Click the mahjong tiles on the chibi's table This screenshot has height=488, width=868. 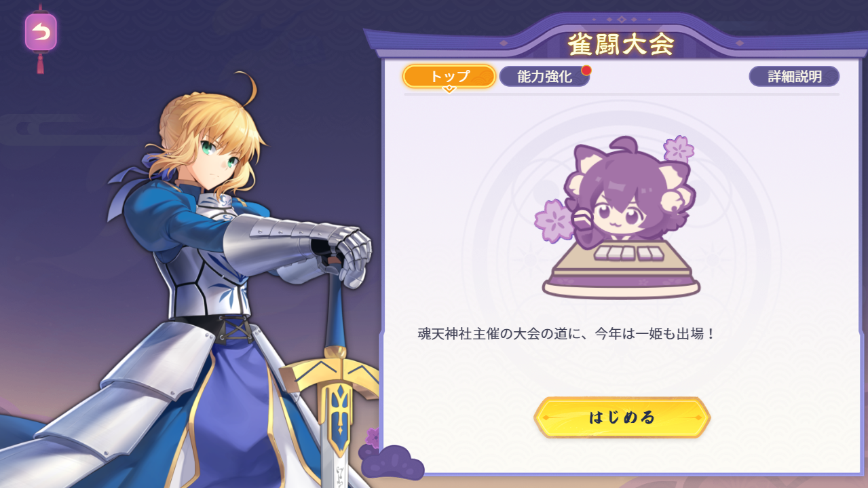coord(622,254)
